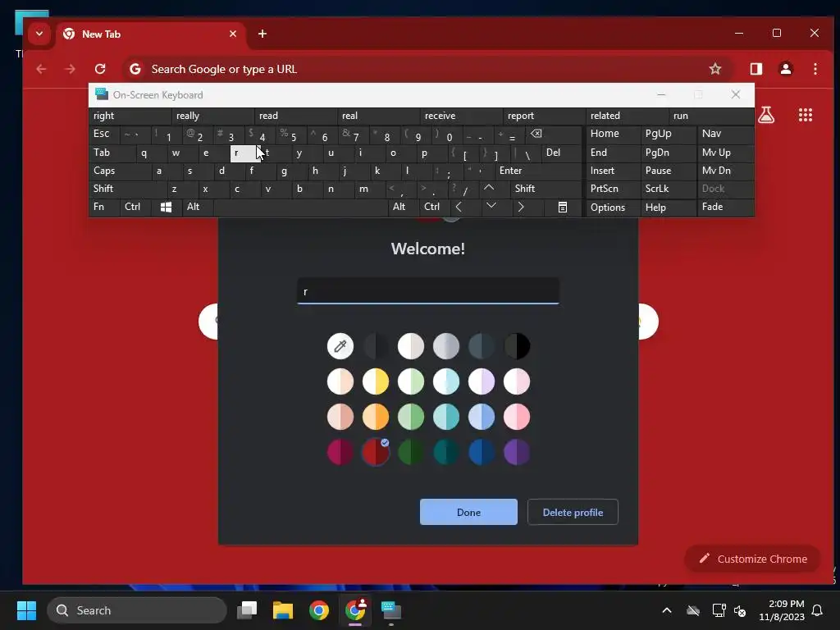The width and height of the screenshot is (840, 630).
Task: Toggle the Fn key on keyboard
Action: click(x=104, y=207)
